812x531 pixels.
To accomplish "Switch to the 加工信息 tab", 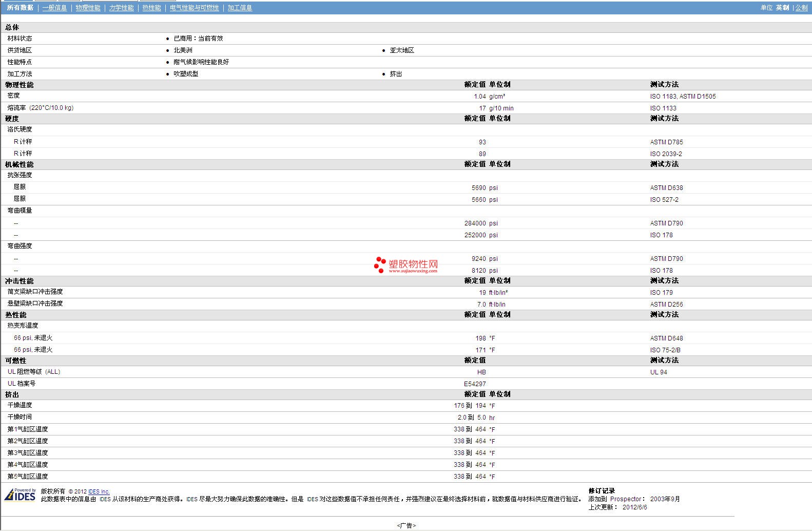I will pos(240,8).
